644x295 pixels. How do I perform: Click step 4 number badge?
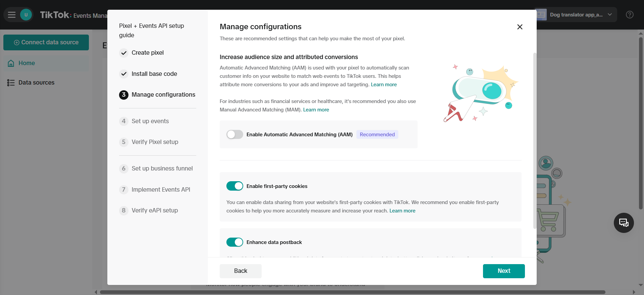(x=124, y=121)
